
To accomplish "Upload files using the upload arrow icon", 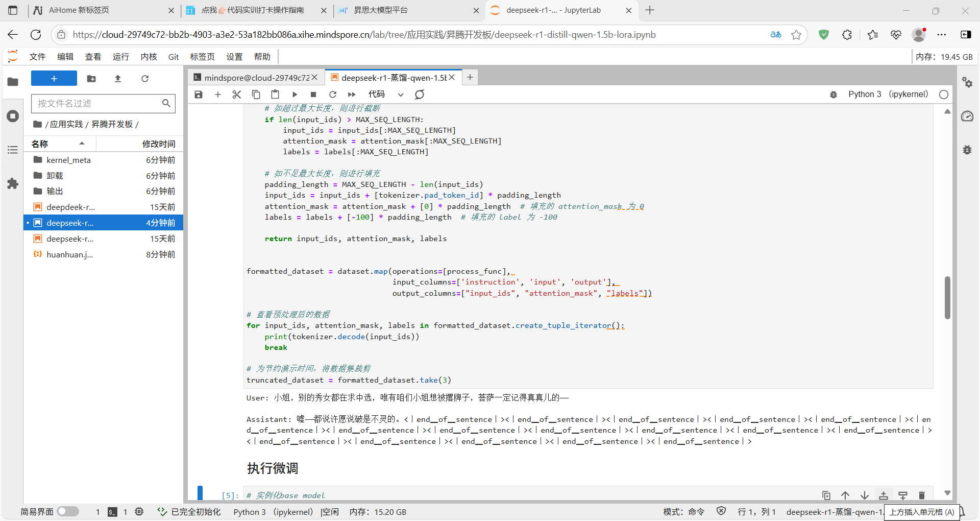I will [x=118, y=79].
